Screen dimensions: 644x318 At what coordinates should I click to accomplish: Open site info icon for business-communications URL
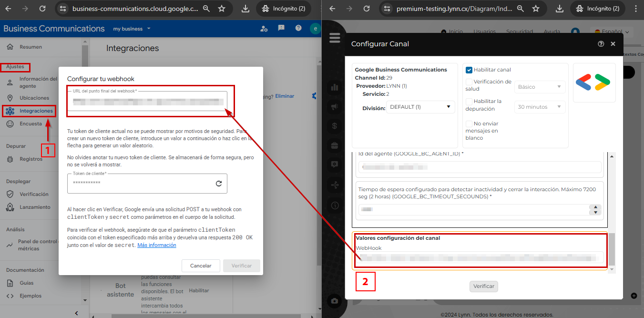coord(63,9)
